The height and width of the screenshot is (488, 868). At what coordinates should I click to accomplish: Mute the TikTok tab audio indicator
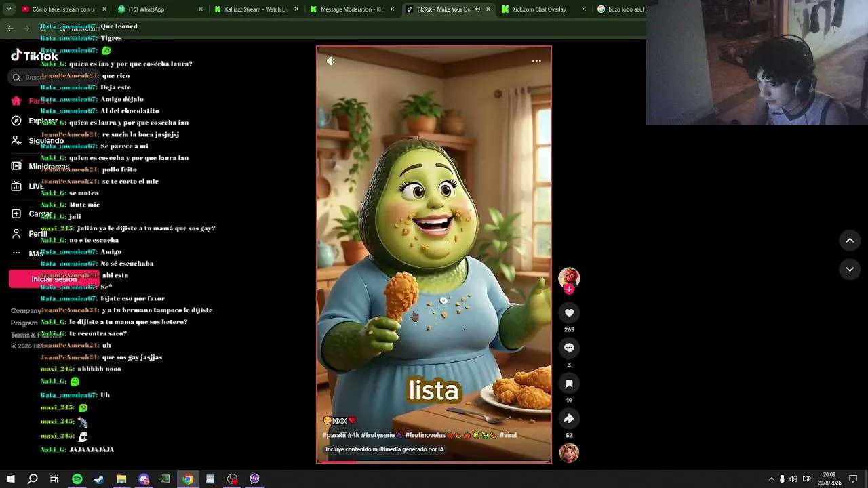[477, 9]
